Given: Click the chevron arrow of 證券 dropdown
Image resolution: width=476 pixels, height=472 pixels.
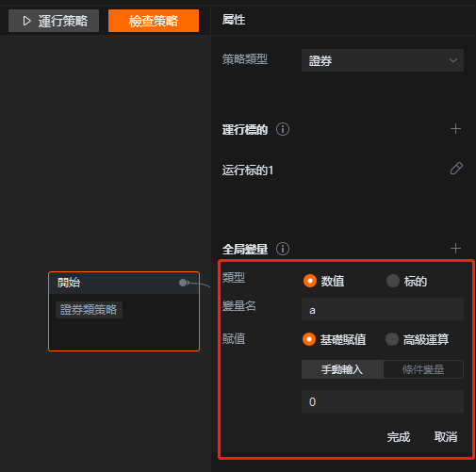Looking at the screenshot, I should (x=452, y=60).
